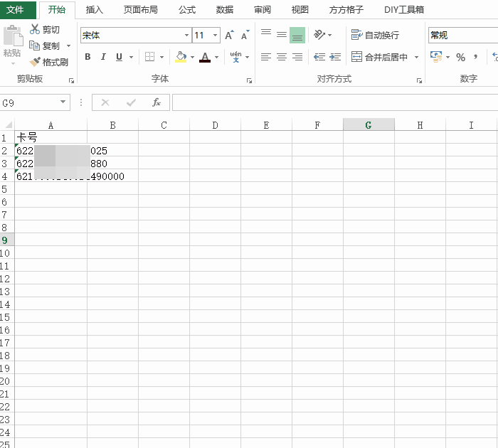
Task: Apply the yellow fill color bucket
Action: tap(181, 57)
